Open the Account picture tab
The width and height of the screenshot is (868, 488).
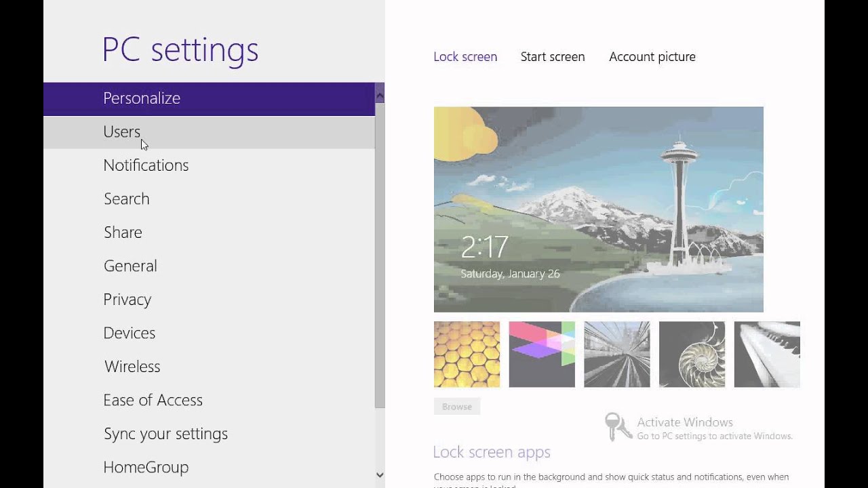(652, 57)
